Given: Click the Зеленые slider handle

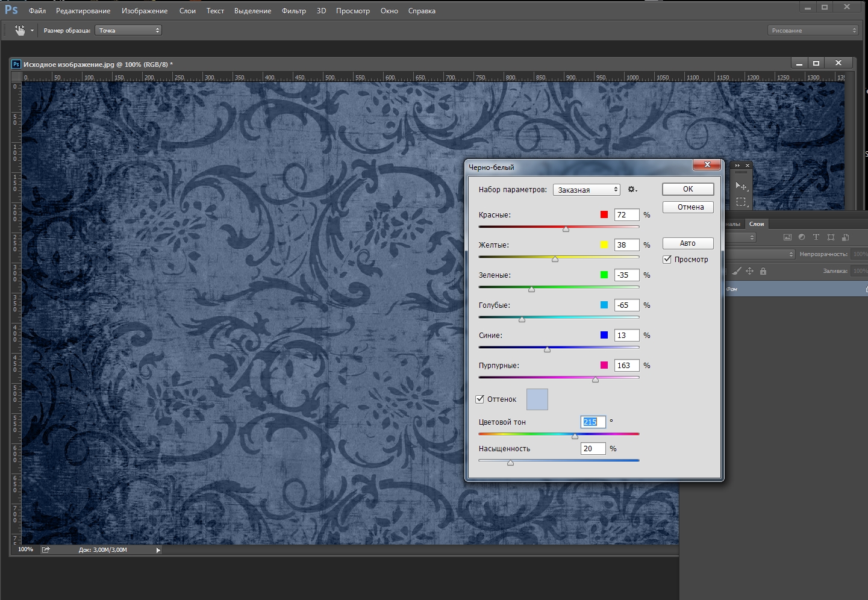Looking at the screenshot, I should [531, 289].
